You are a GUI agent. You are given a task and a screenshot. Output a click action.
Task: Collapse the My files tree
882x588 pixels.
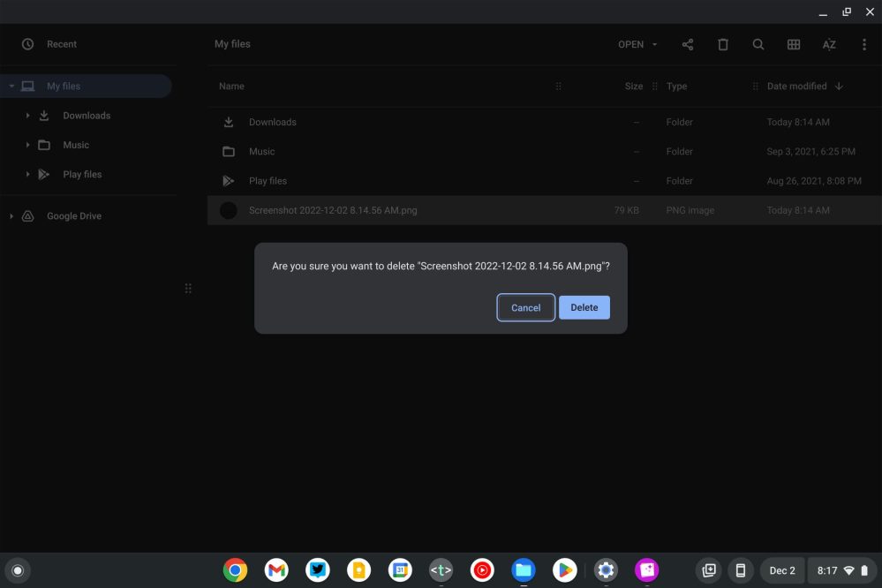11,87
